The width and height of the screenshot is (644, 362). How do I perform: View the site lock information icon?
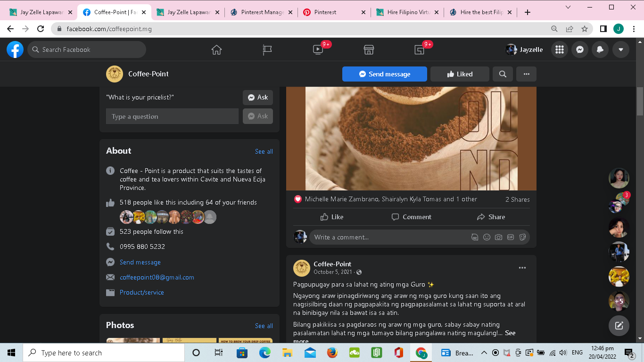(59, 29)
